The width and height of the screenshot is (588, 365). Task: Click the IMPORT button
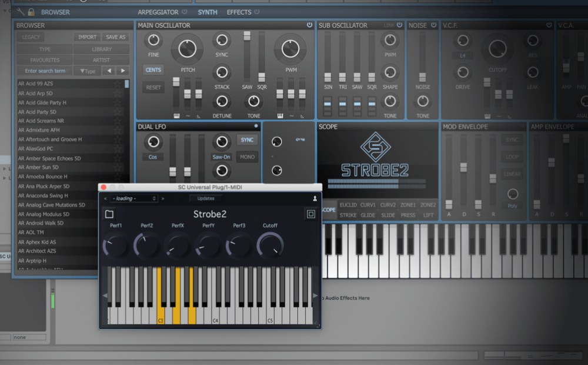[x=88, y=37]
